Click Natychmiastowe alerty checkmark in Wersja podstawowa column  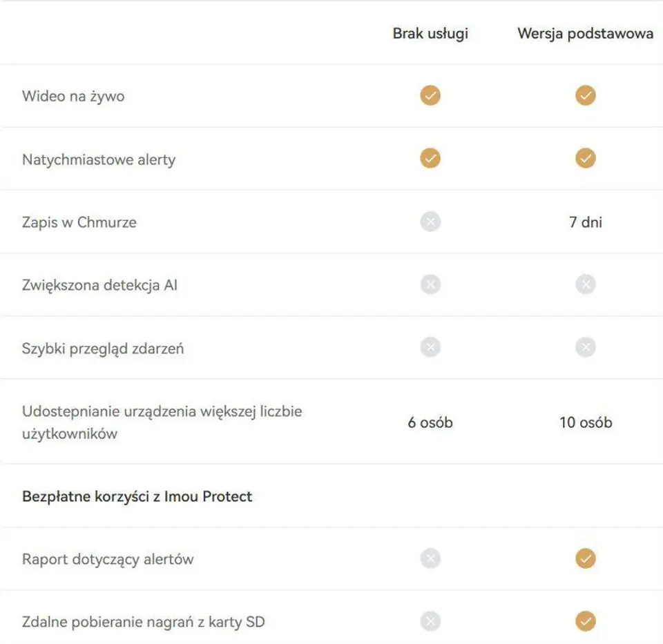click(586, 159)
